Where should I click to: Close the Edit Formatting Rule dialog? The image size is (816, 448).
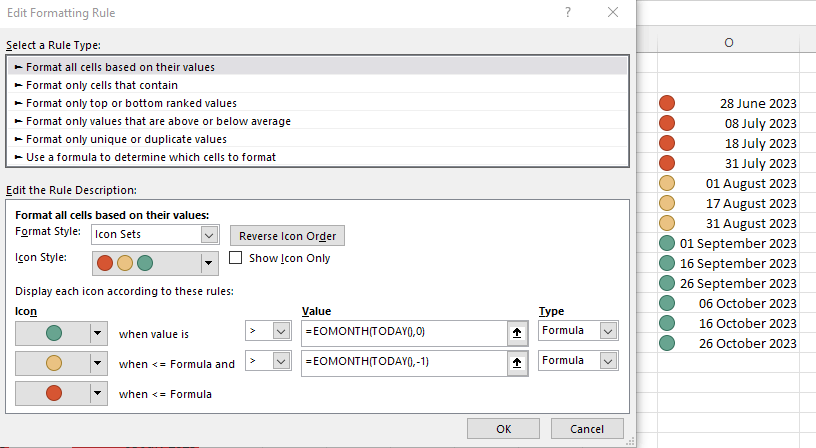point(613,12)
